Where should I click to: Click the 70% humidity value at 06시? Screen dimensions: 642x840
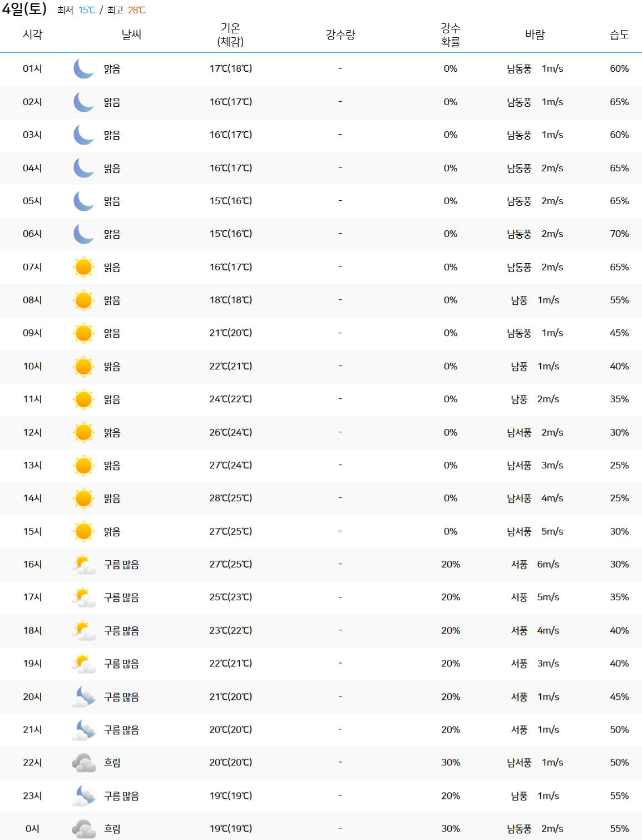[619, 234]
